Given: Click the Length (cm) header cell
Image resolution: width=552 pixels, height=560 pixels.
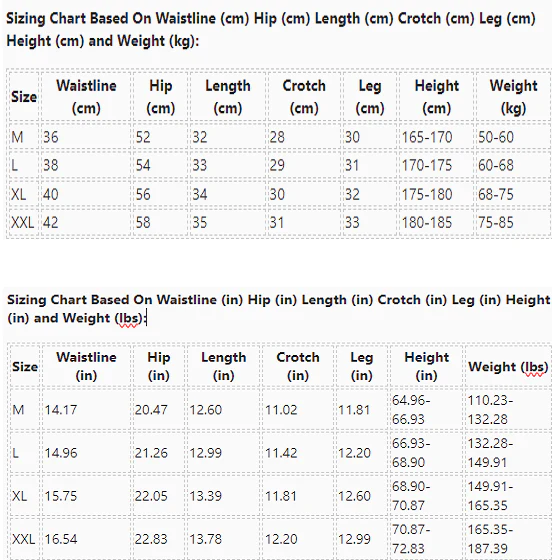Looking at the screenshot, I should point(227,96).
